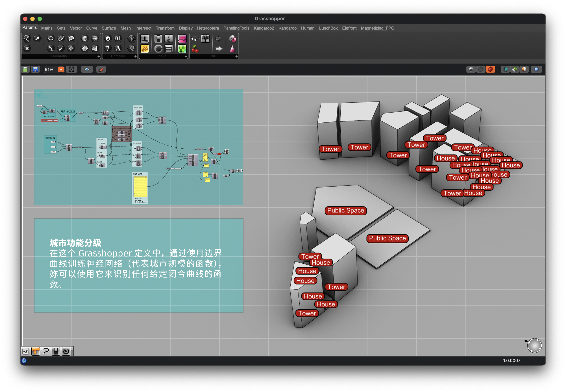
Task: Click the Cherry Picker util icon
Action: click(195, 49)
